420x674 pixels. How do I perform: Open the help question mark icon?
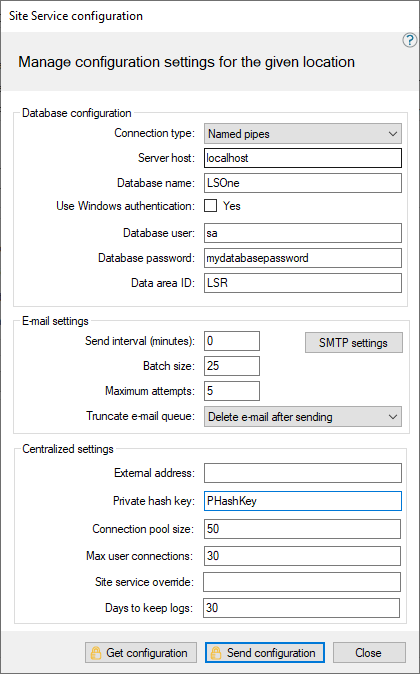pos(409,40)
